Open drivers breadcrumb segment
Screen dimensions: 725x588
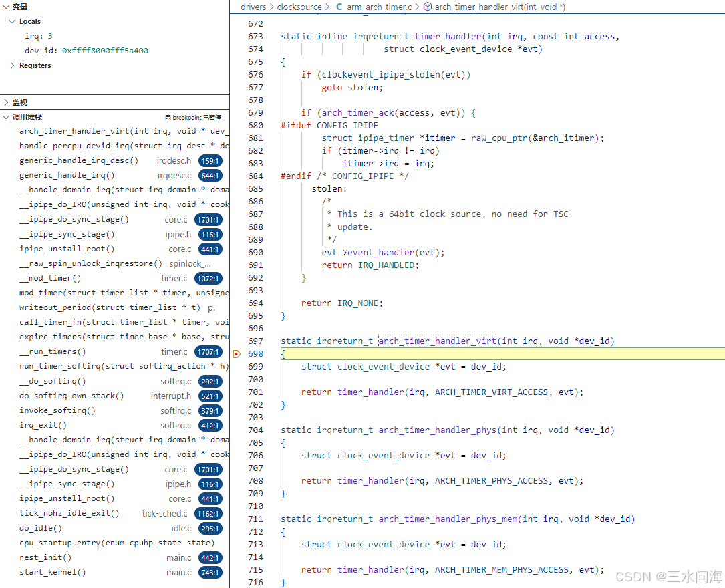pyautogui.click(x=253, y=7)
